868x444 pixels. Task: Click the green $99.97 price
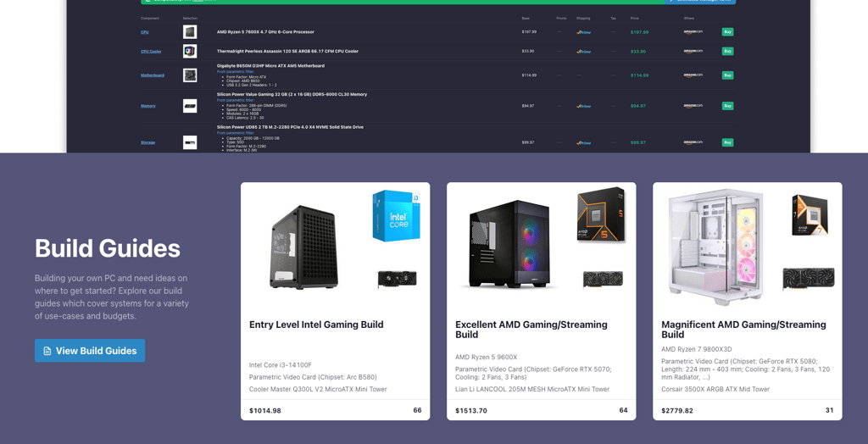tap(637, 142)
